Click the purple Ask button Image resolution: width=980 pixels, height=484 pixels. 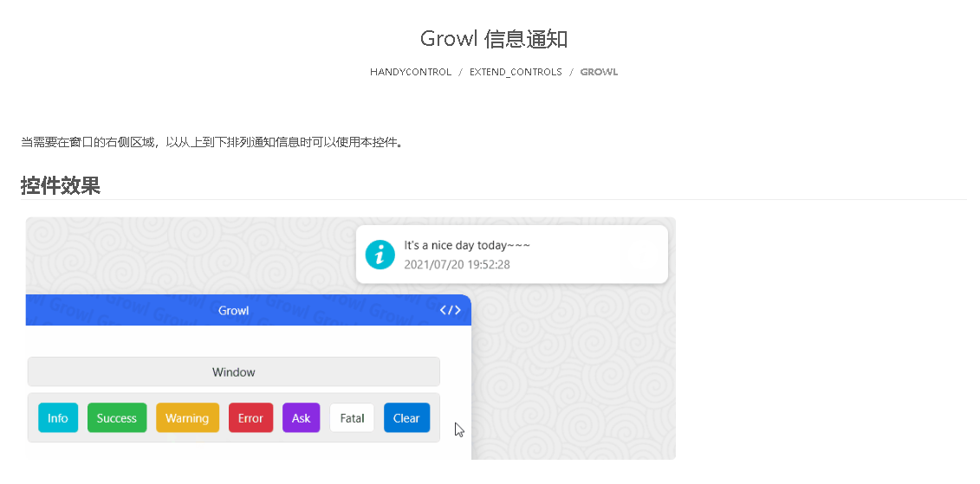302,418
